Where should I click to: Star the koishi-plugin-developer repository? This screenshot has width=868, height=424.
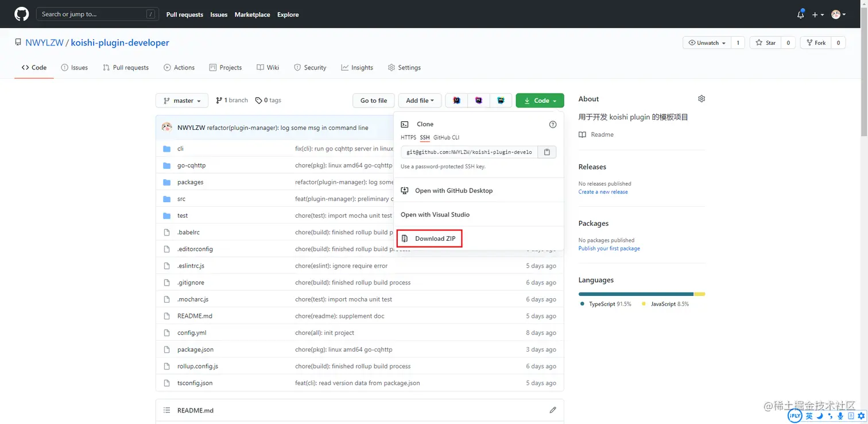click(765, 43)
